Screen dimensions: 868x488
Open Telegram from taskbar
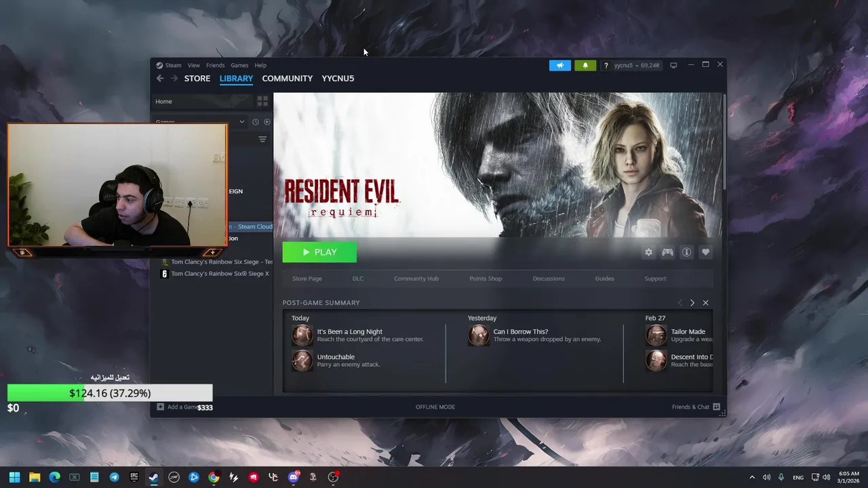(114, 477)
